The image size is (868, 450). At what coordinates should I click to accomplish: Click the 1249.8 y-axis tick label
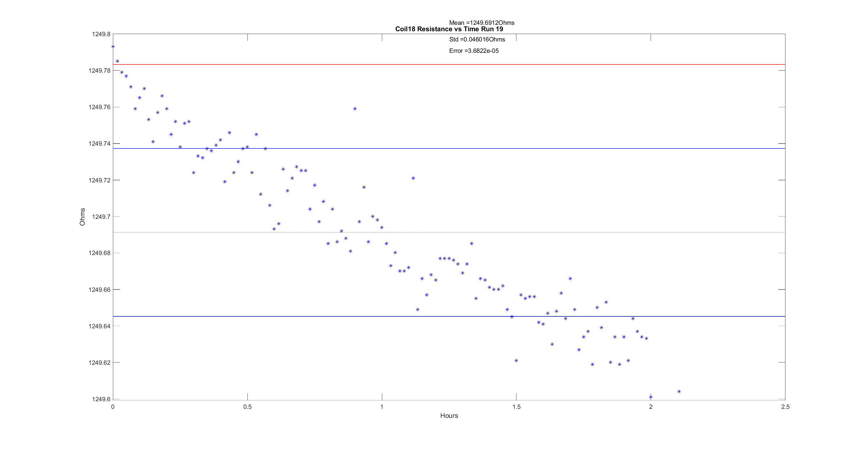[101, 34]
